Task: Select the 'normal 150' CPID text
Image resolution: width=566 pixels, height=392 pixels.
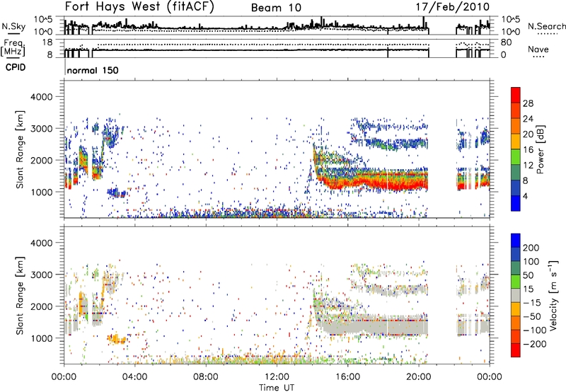Action: (x=93, y=70)
